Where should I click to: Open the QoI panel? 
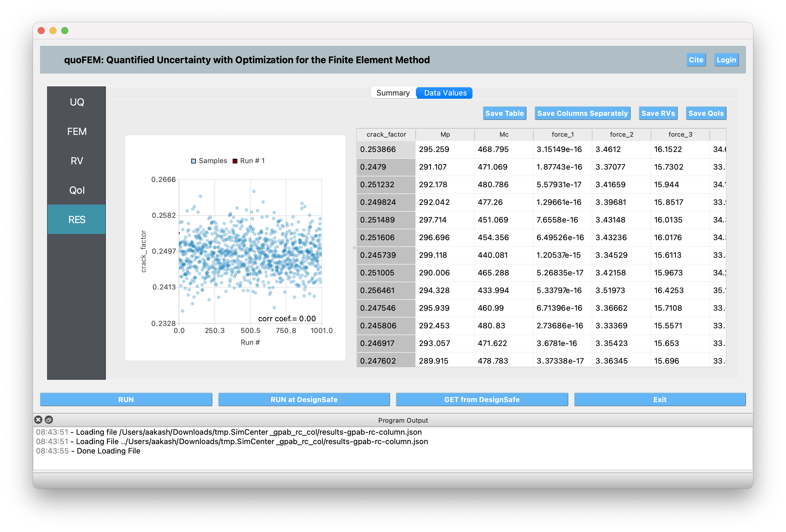coord(77,190)
